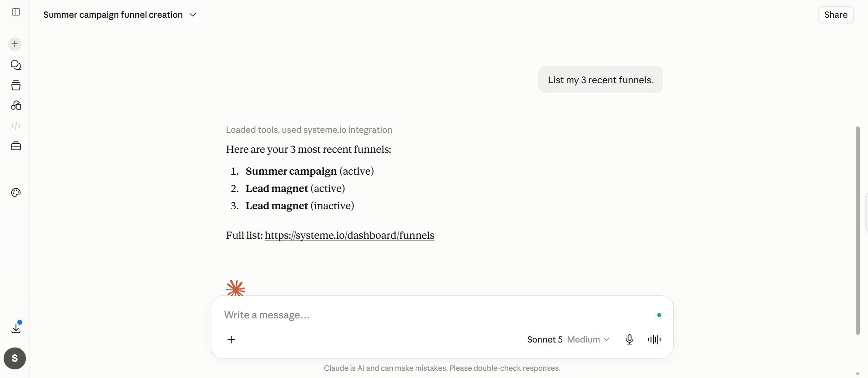The image size is (868, 378).
Task: Open the Chats icon in sidebar
Action: point(16,65)
